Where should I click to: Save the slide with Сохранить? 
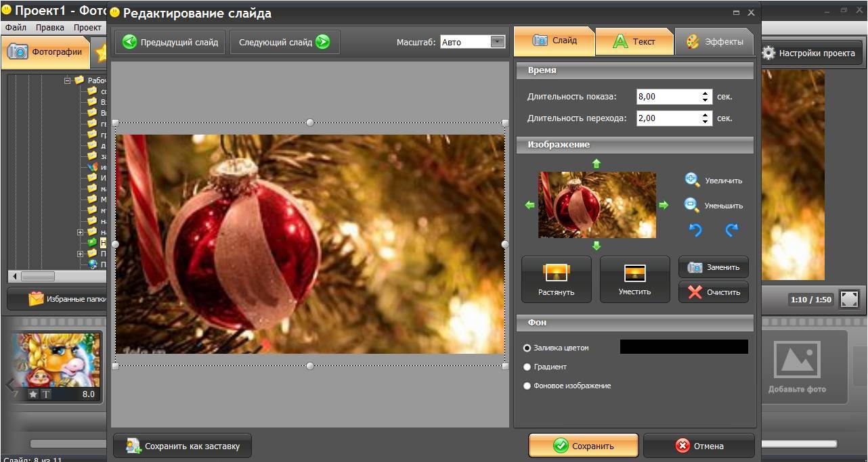583,446
